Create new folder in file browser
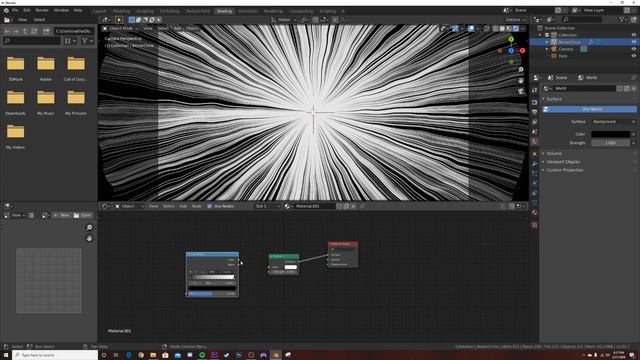Image resolution: width=640 pixels, height=360 pixels. click(46, 31)
